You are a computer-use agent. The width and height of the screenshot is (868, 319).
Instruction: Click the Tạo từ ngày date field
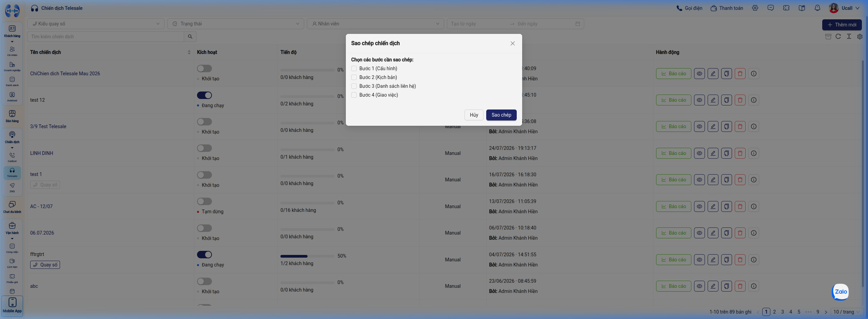(x=478, y=24)
